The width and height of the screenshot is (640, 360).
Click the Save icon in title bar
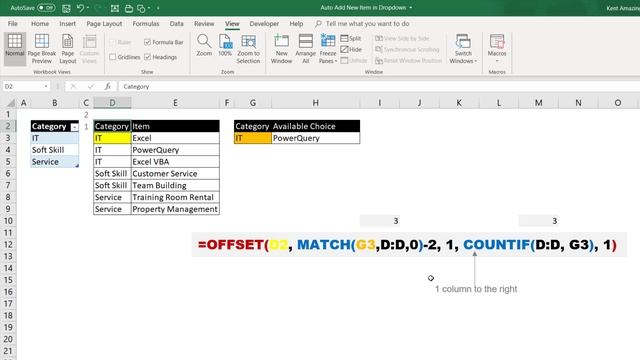[x=66, y=8]
